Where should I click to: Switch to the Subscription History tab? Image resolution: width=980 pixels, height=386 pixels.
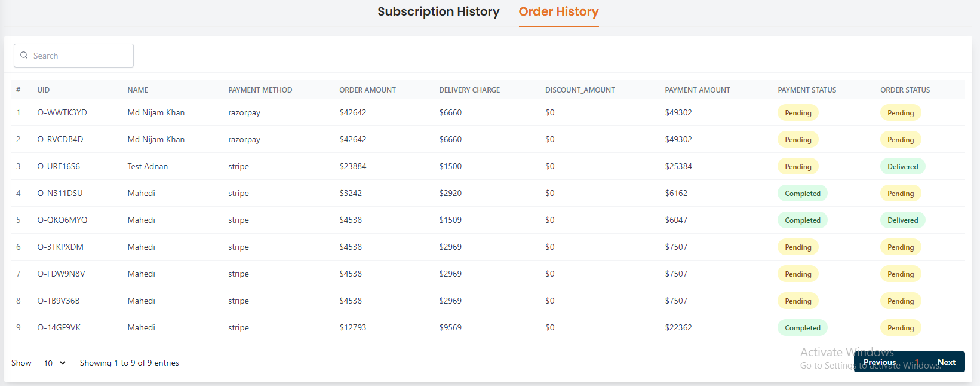tap(438, 12)
